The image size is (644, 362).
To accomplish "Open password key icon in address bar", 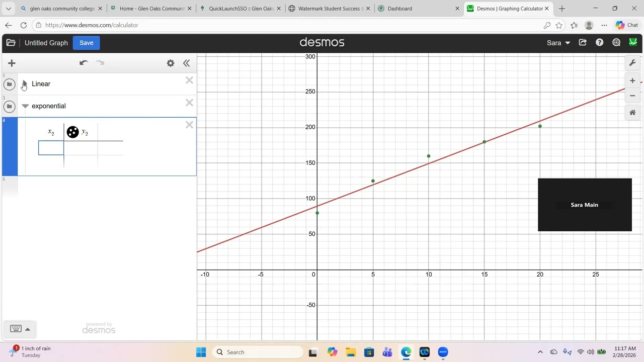I will (x=547, y=25).
